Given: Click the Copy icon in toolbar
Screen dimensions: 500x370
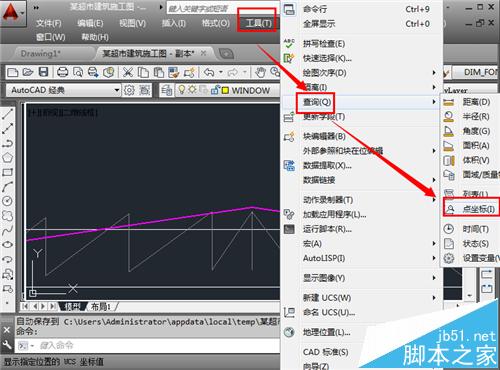Looking at the screenshot, I should [143, 72].
